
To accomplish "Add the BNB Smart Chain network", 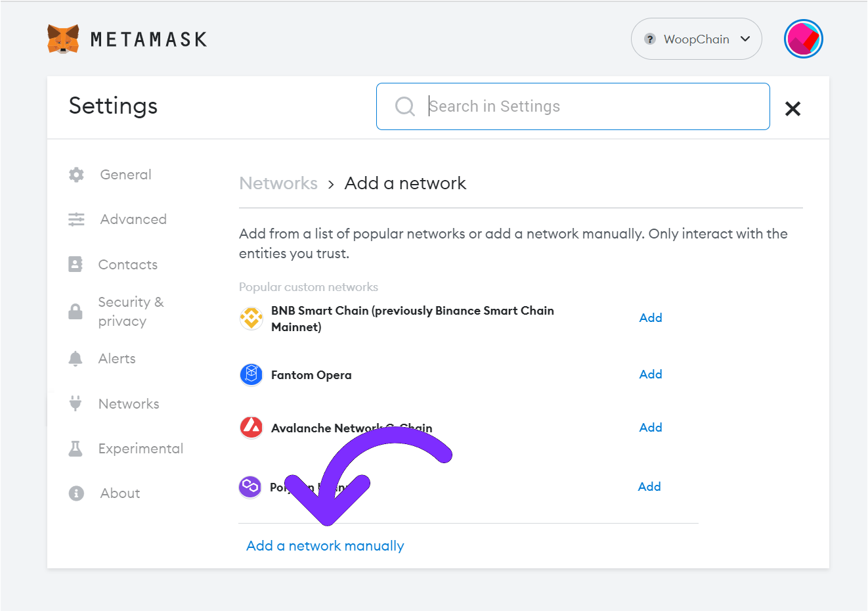I will (651, 318).
